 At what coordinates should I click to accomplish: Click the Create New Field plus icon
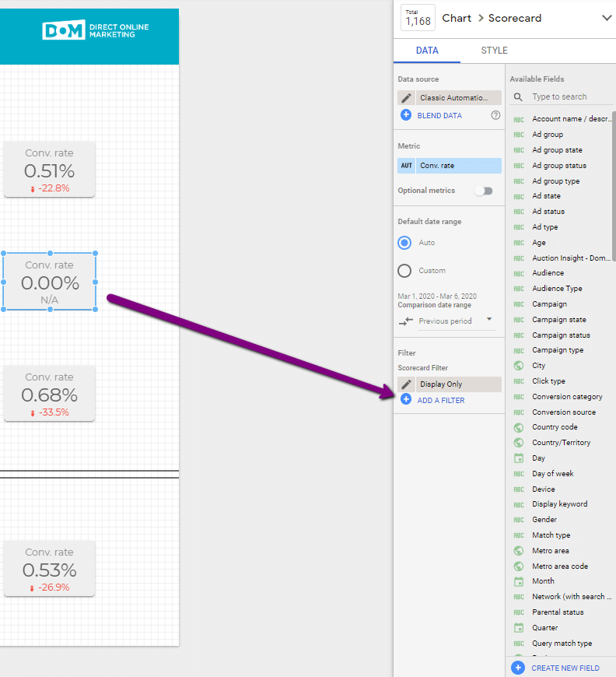518,668
